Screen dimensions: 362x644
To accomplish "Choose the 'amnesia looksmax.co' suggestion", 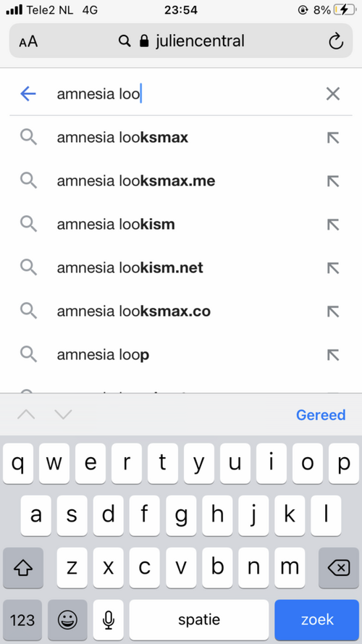I will click(x=133, y=311).
